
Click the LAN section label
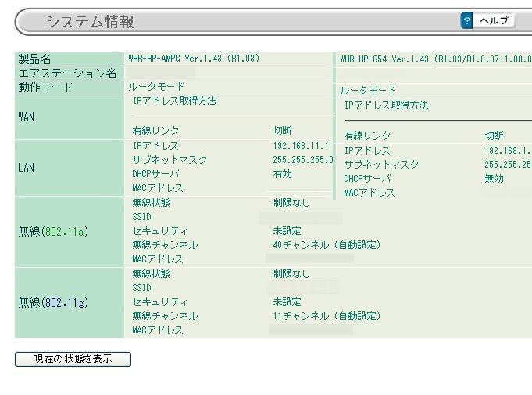(26, 168)
